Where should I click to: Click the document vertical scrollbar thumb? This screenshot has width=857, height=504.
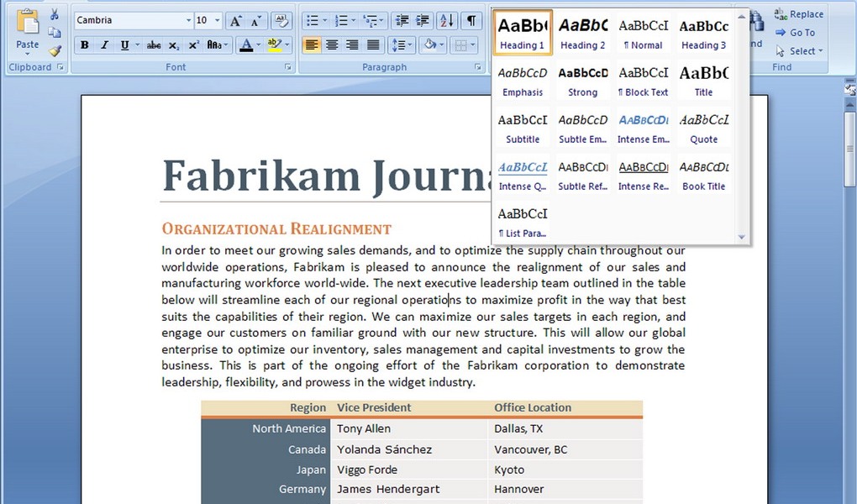(x=850, y=149)
